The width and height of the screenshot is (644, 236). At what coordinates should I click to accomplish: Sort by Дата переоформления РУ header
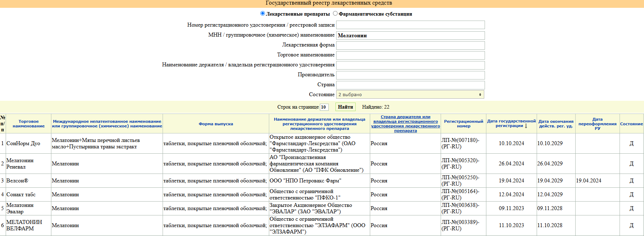click(597, 124)
